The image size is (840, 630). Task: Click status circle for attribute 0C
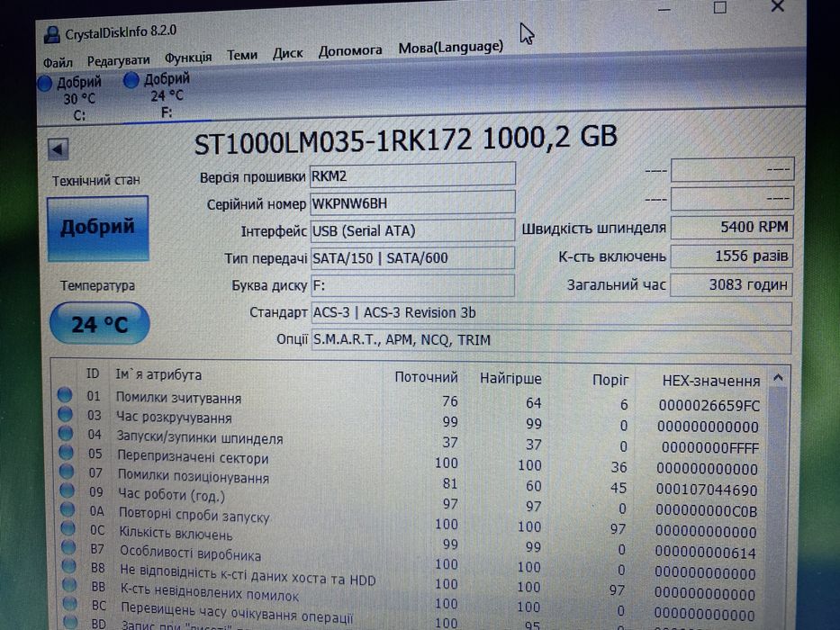[68, 528]
